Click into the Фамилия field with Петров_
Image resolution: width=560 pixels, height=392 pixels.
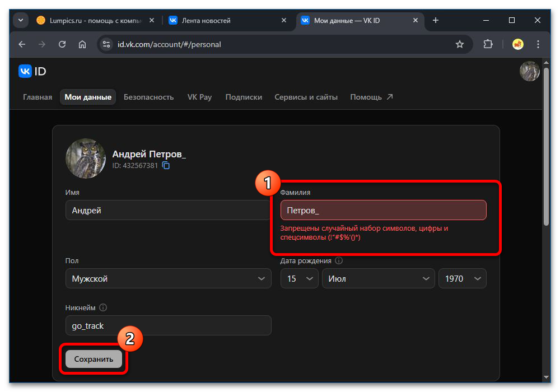(x=383, y=211)
